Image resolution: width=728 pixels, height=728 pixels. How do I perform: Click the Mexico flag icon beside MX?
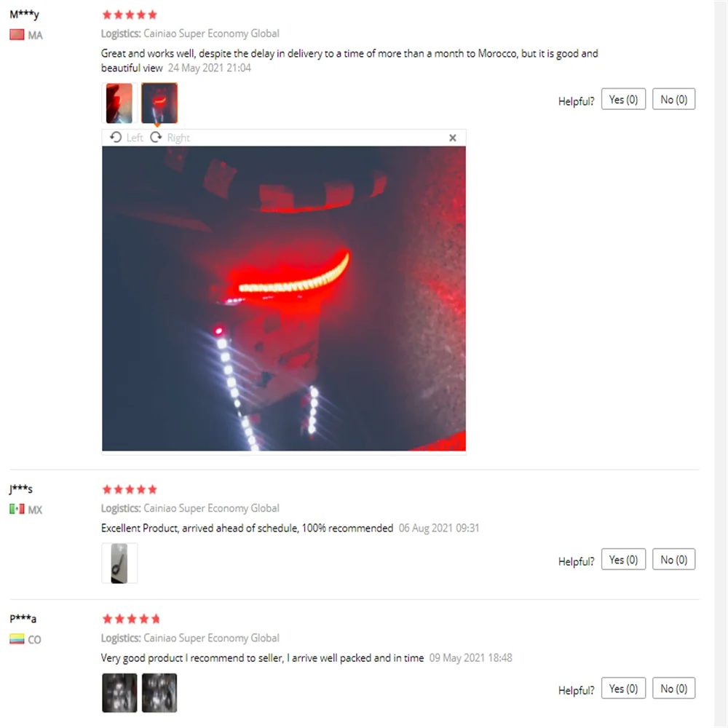coord(17,510)
